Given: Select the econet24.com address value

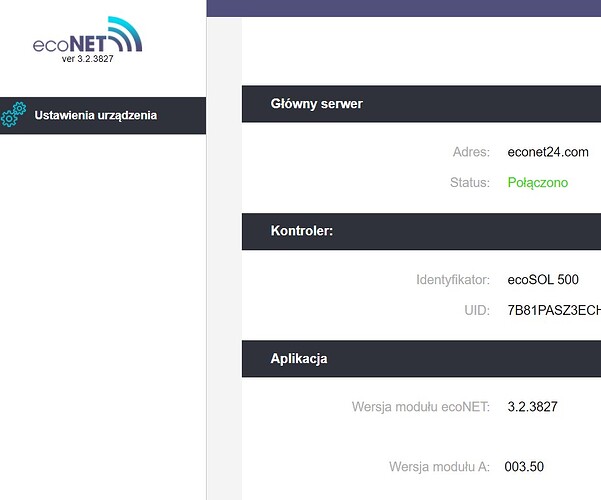Looking at the screenshot, I should (548, 152).
